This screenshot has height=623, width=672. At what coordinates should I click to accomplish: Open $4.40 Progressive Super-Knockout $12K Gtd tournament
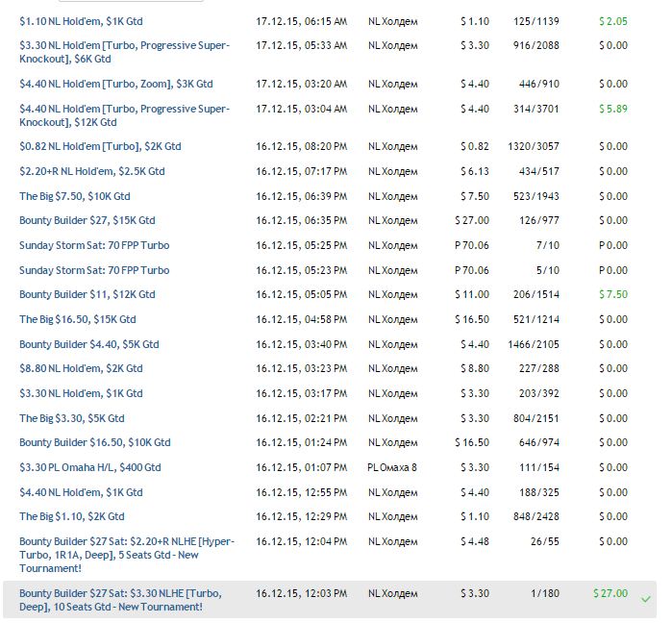click(x=125, y=115)
